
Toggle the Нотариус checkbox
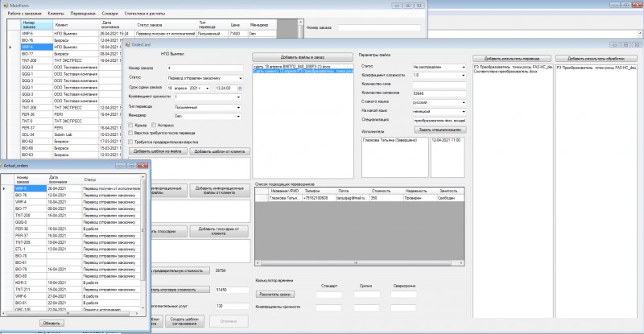(155, 125)
